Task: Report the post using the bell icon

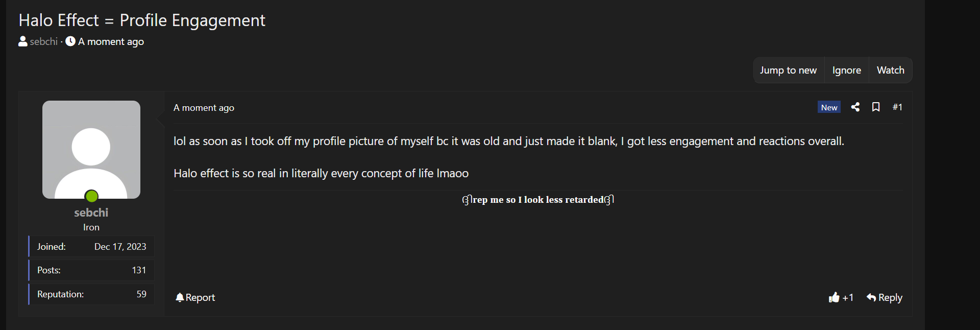Action: [195, 297]
